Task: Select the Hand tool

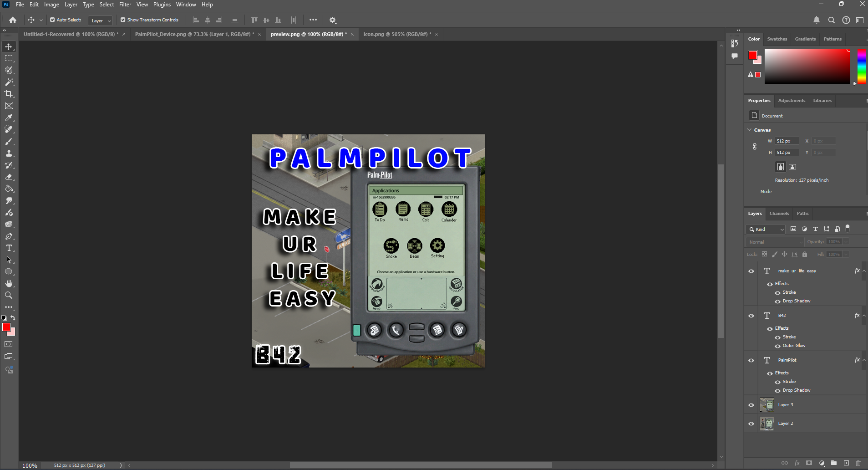Action: 9,283
